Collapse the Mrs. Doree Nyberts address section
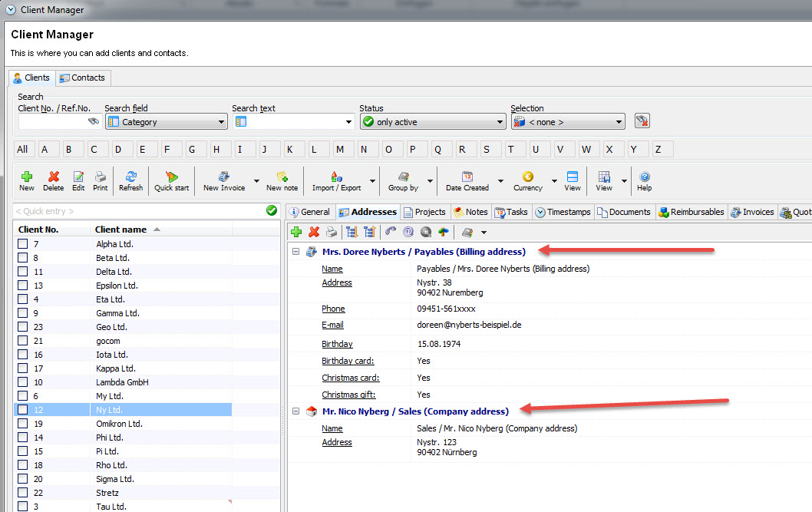Viewport: 812px width, 512px height. [296, 252]
